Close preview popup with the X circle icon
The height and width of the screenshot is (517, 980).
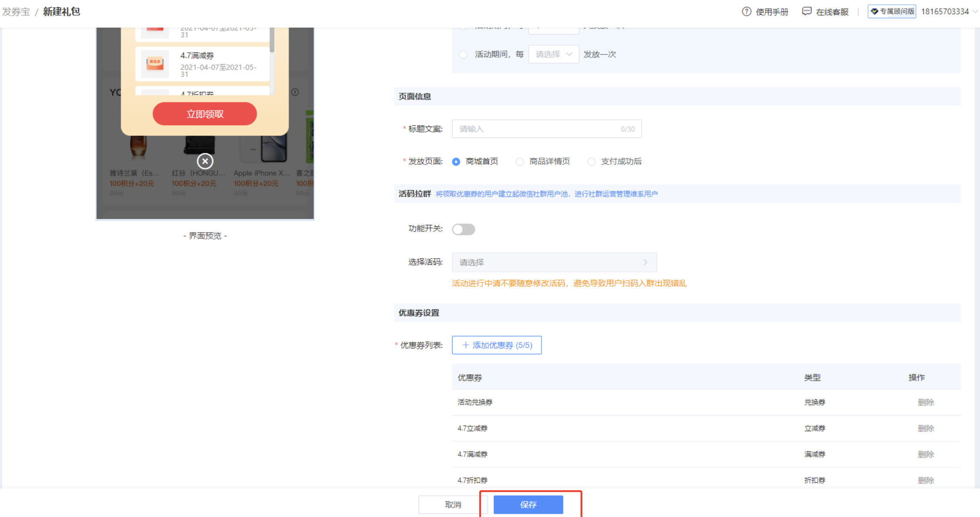tap(205, 161)
